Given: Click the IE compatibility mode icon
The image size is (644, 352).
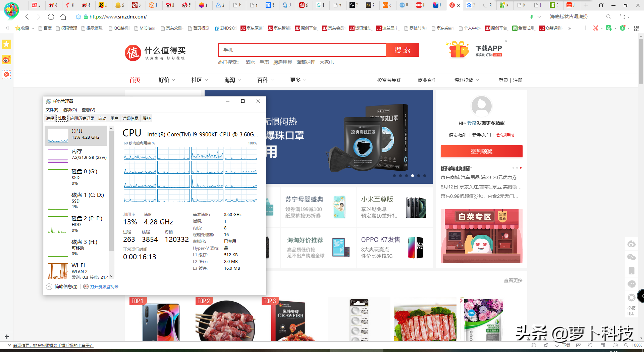Looking at the screenshot, I should pos(590,345).
